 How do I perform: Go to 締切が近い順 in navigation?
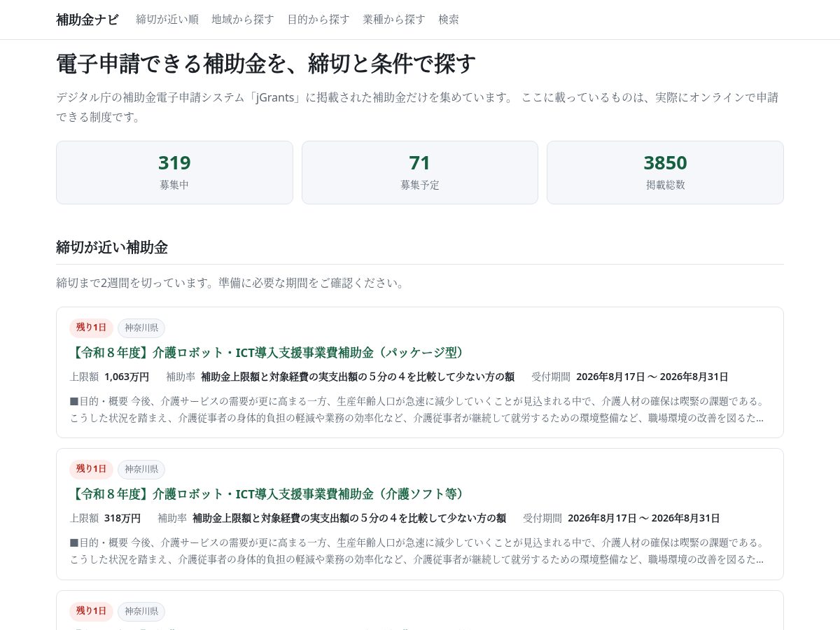(167, 20)
